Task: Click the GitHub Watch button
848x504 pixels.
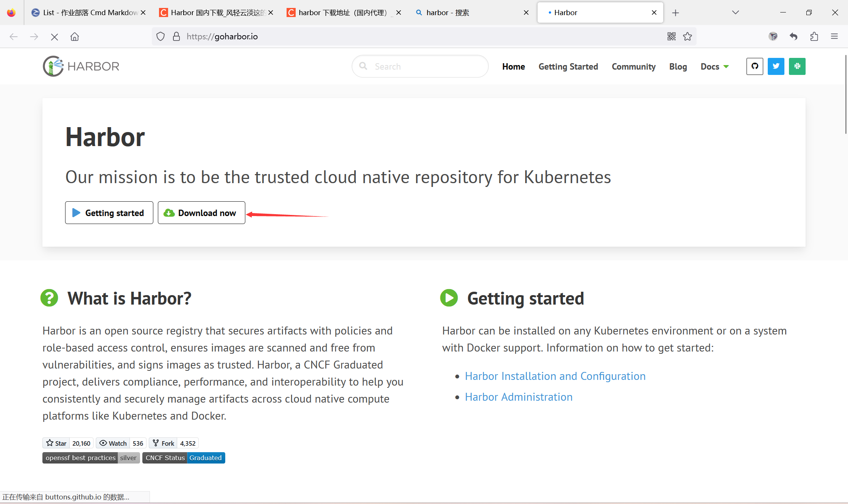Action: [113, 443]
